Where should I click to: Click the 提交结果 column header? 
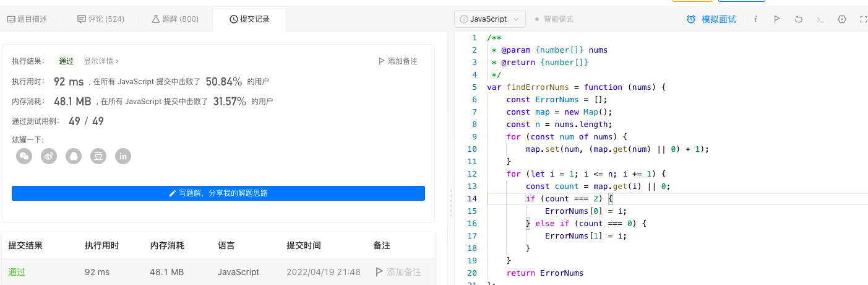(25, 245)
